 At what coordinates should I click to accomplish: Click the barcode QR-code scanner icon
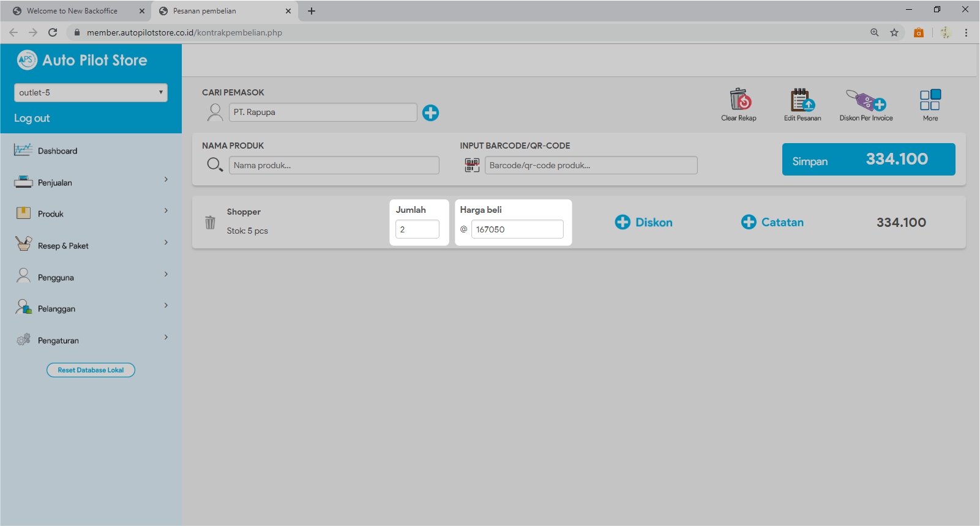coord(472,165)
